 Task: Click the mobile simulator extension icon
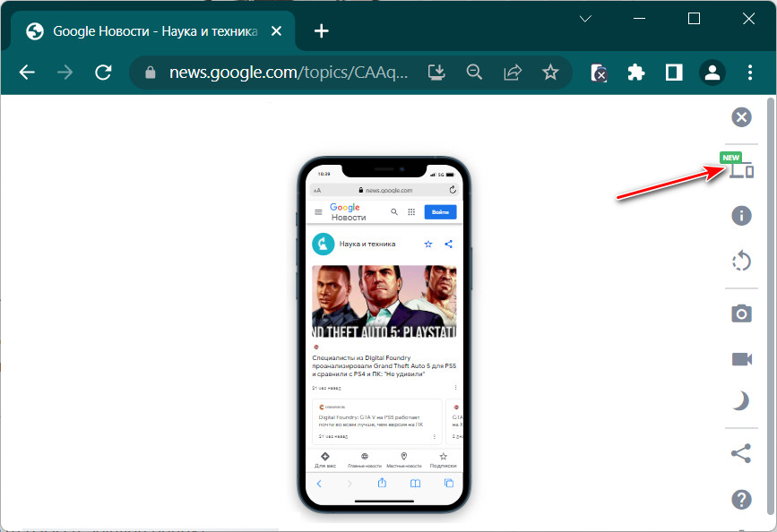(599, 73)
